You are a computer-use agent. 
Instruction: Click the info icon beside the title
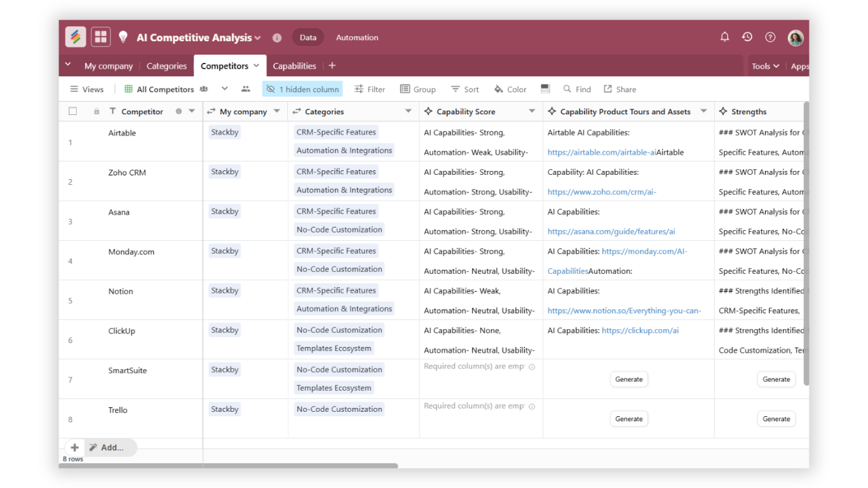[277, 38]
